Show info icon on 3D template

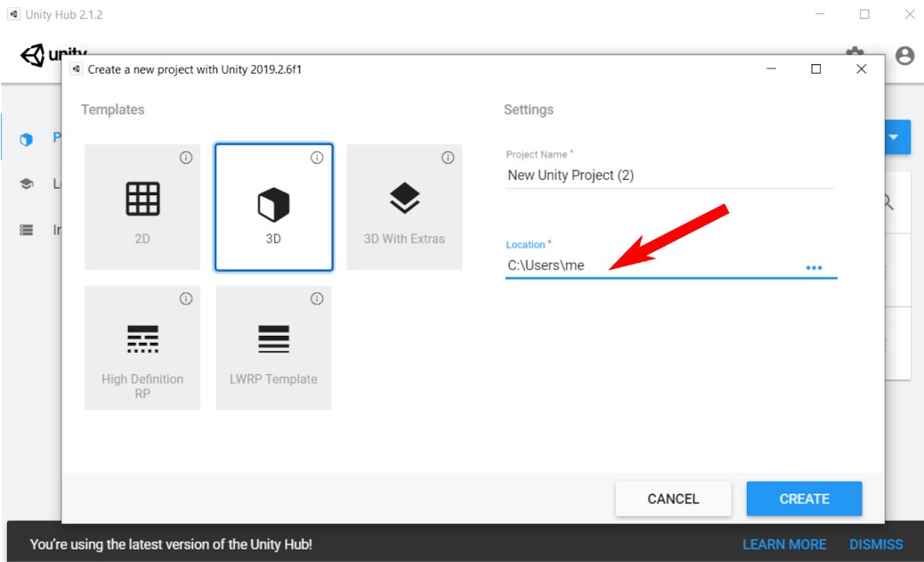[x=317, y=158]
